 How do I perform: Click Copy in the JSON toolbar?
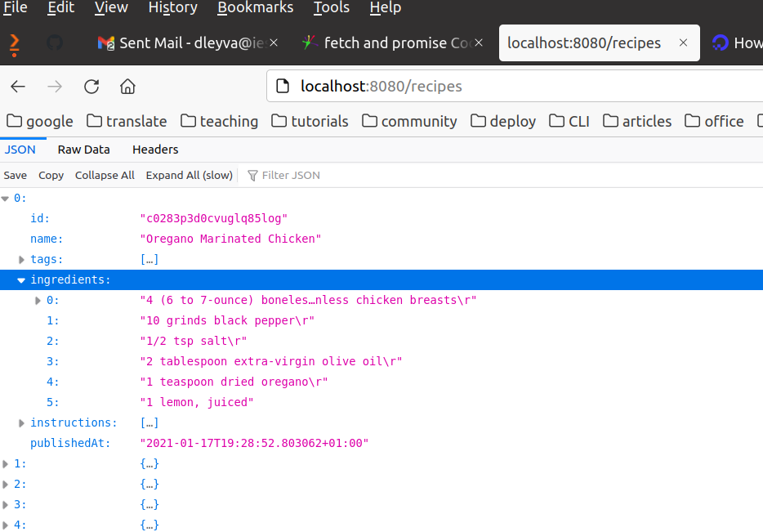(51, 175)
